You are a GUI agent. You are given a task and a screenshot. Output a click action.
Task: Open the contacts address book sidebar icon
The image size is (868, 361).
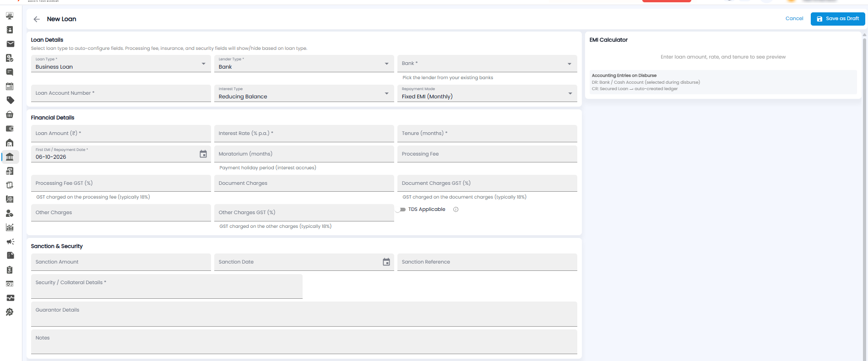[10, 30]
